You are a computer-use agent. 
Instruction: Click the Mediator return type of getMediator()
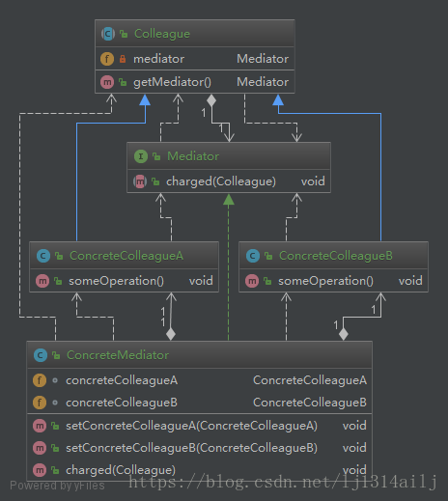pyautogui.click(x=263, y=82)
